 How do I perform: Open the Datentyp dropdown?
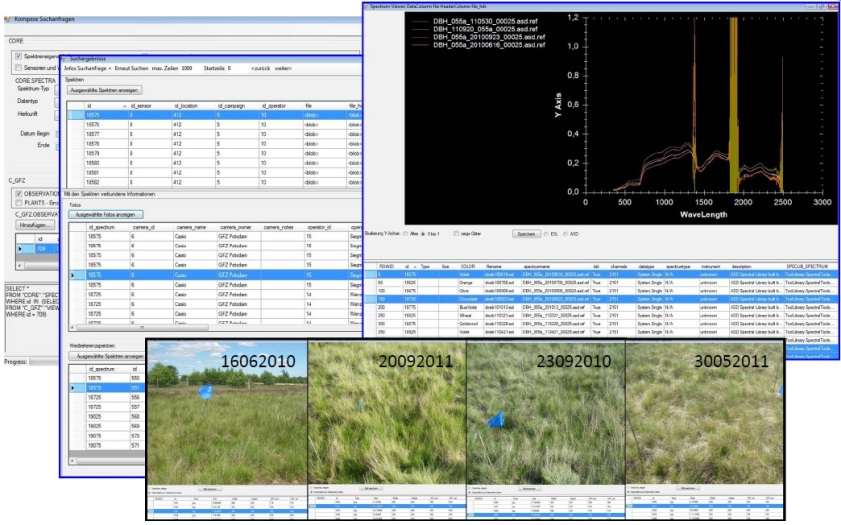pos(55,101)
